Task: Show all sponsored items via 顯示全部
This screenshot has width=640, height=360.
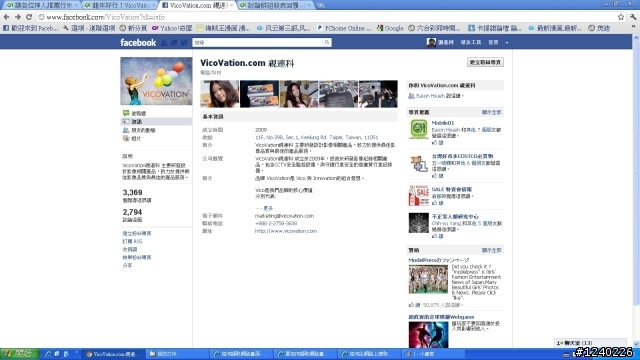Action: pos(491,250)
